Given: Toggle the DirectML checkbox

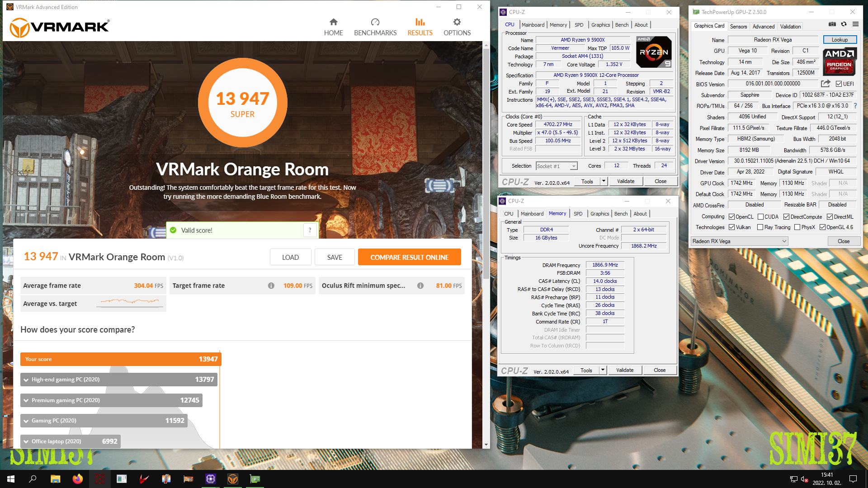Looking at the screenshot, I should coord(830,217).
